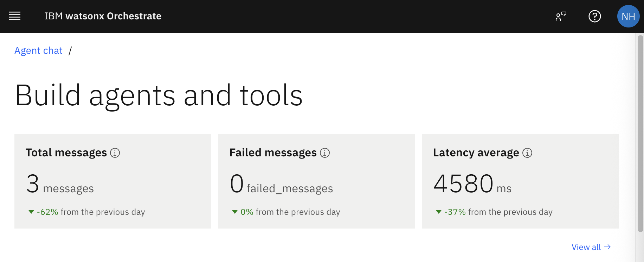Select the Failed messages card
This screenshot has height=262, width=644.
(x=316, y=181)
